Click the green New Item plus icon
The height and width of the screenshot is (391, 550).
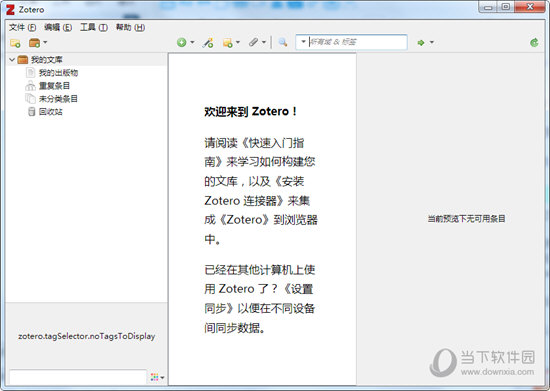click(x=182, y=42)
